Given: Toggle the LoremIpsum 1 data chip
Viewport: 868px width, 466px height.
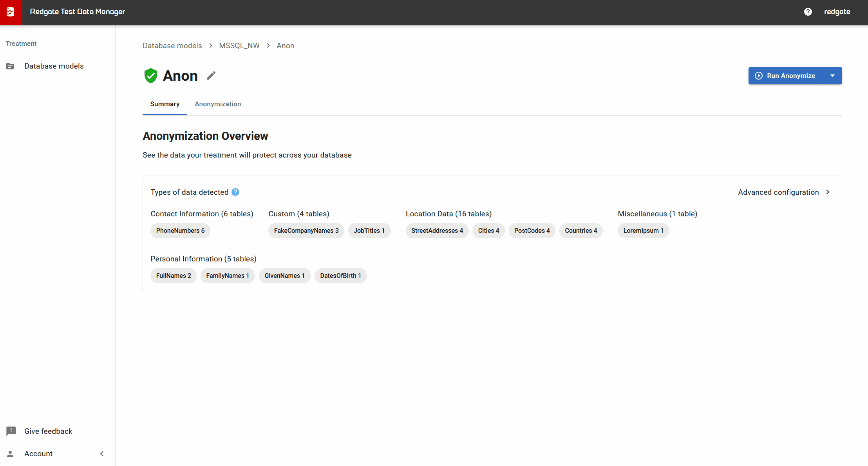Looking at the screenshot, I should pyautogui.click(x=643, y=230).
